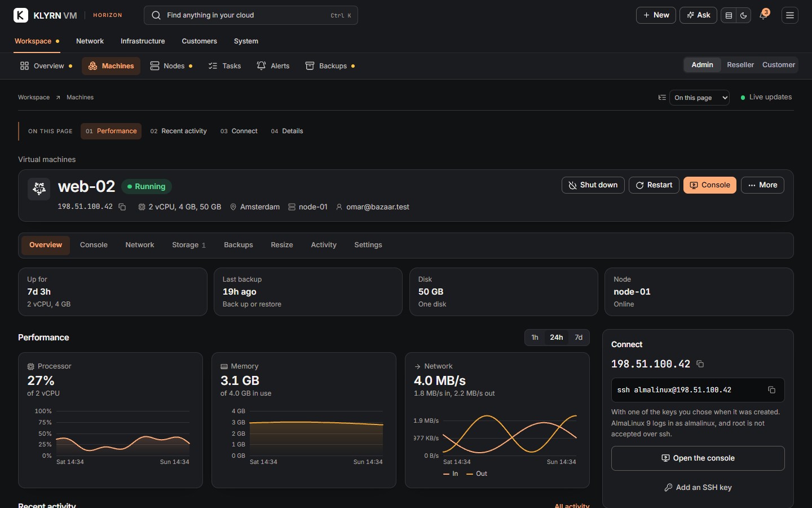Click the omar@bazaar.test owner text

pyautogui.click(x=378, y=207)
